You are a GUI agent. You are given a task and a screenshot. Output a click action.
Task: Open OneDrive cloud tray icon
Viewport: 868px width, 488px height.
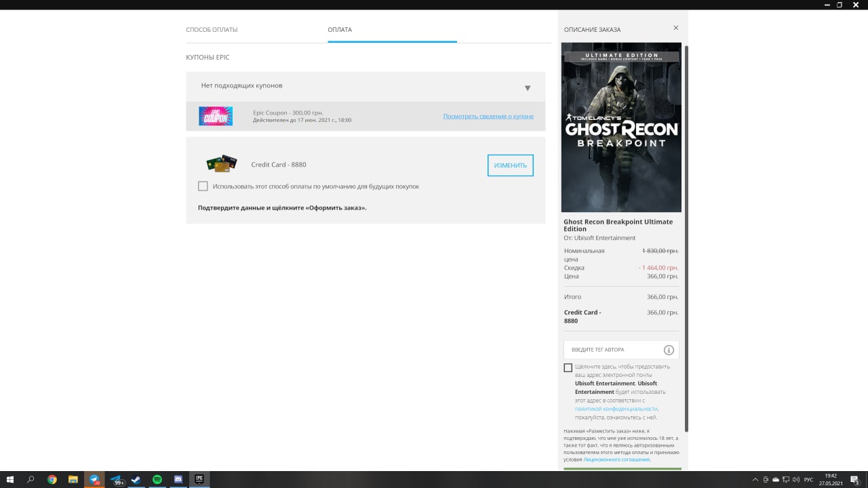coord(776,480)
